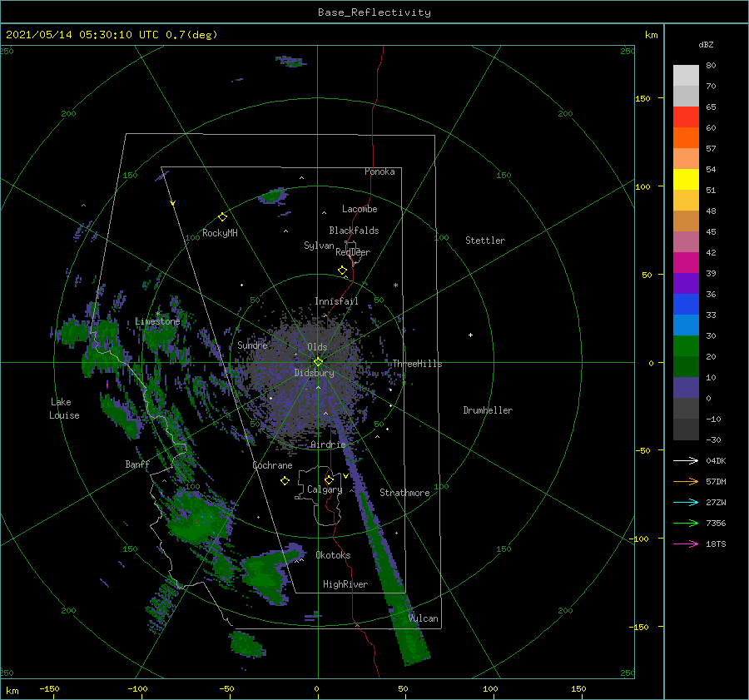This screenshot has width=749, height=700.
Task: Select the magenta 39–42 dBZ swatch
Action: (x=686, y=263)
